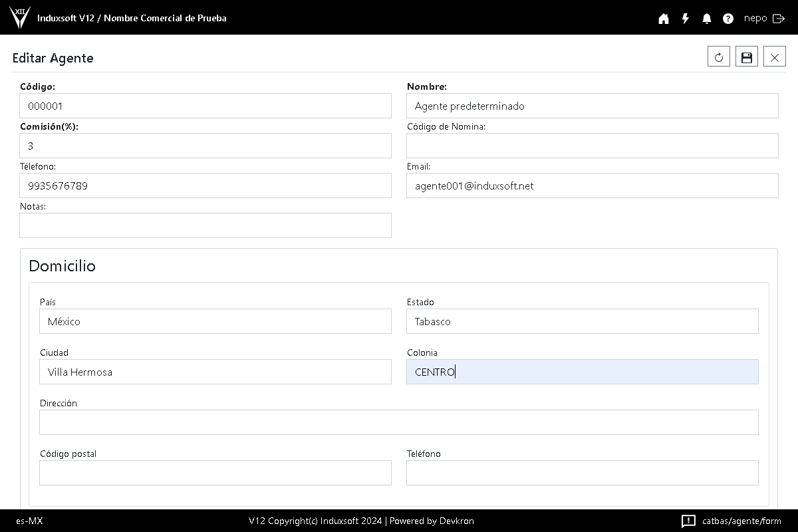
Task: Close the Editar Agente form
Action: coord(775,57)
